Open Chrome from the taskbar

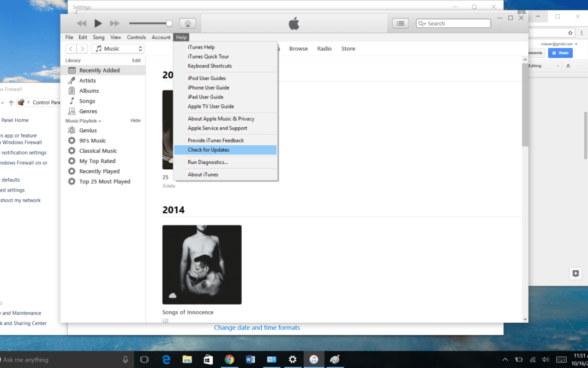pyautogui.click(x=229, y=360)
